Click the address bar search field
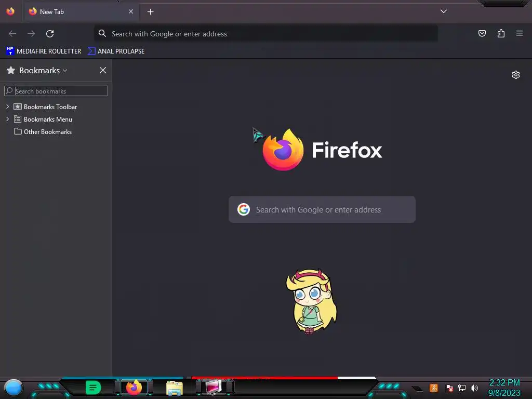This screenshot has height=399, width=532. coord(265,34)
